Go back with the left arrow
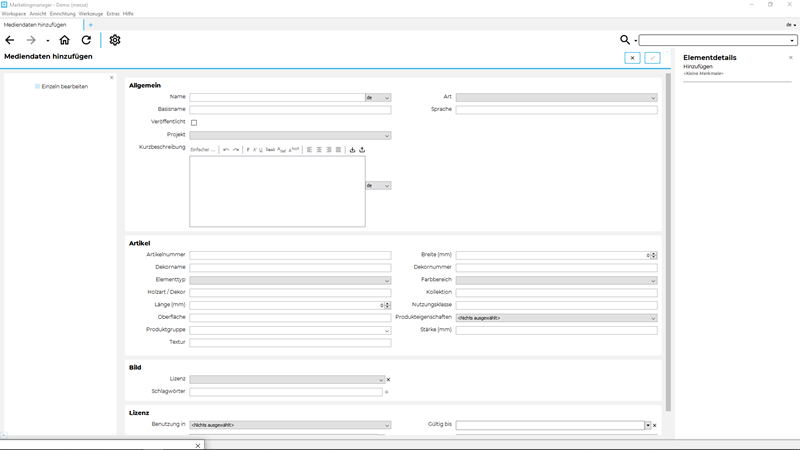The width and height of the screenshot is (800, 450). point(10,40)
